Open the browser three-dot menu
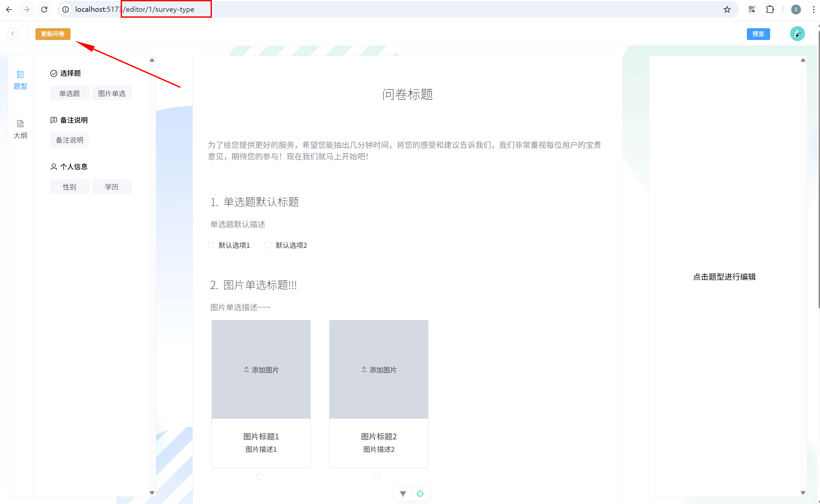The width and height of the screenshot is (820, 504). coord(813,9)
